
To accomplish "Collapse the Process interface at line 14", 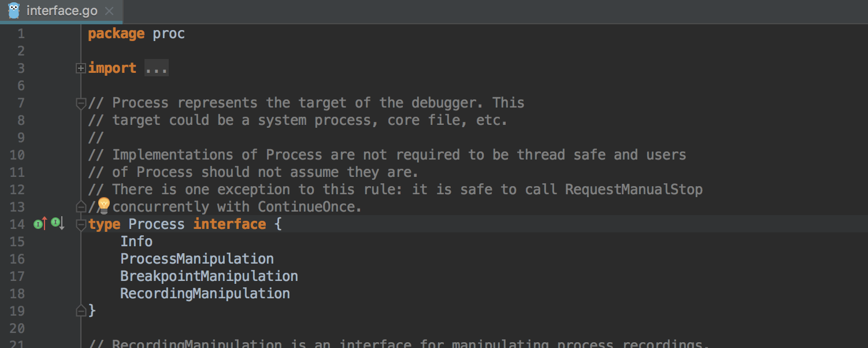I will point(81,225).
